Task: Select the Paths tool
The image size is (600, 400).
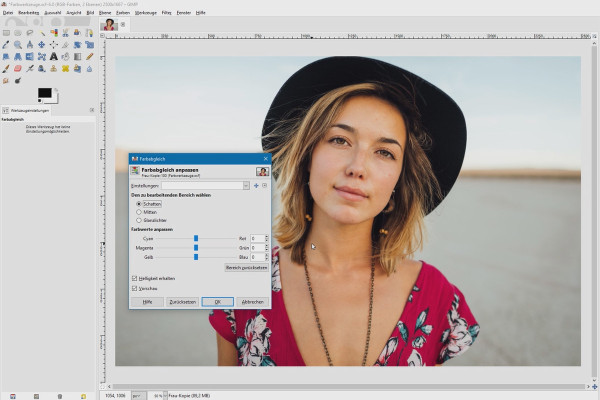Action: click(89, 33)
